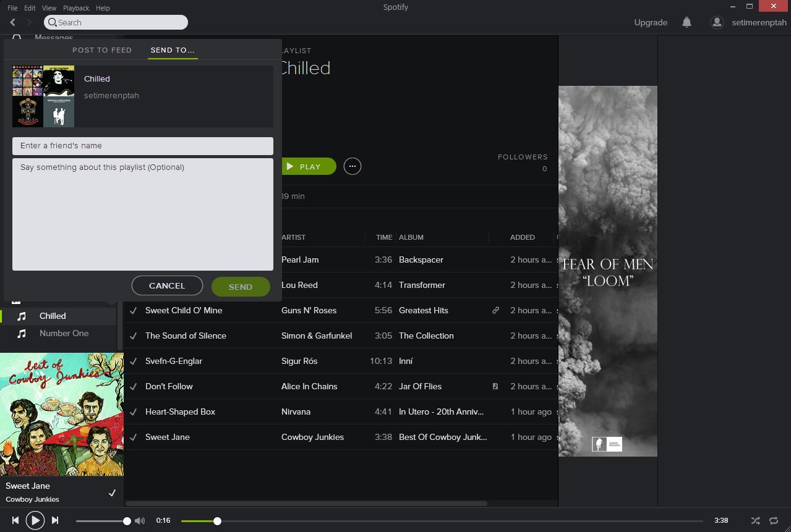Click the music note icon beside Number One
This screenshot has height=532, width=791.
point(22,333)
